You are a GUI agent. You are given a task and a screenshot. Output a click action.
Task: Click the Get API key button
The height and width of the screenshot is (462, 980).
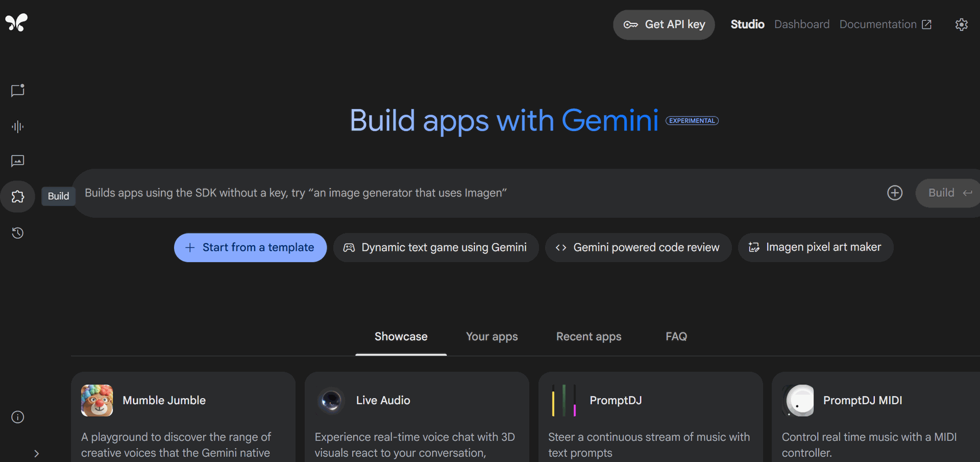tap(664, 24)
